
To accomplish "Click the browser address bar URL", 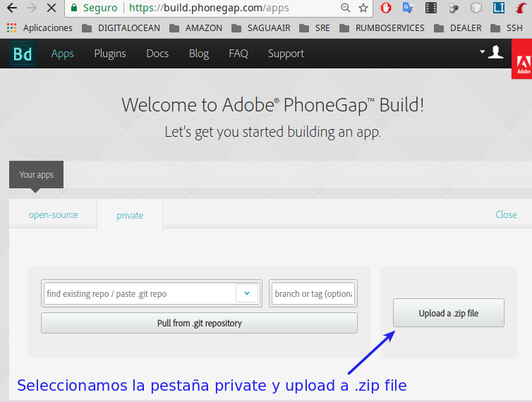I will 209,8.
